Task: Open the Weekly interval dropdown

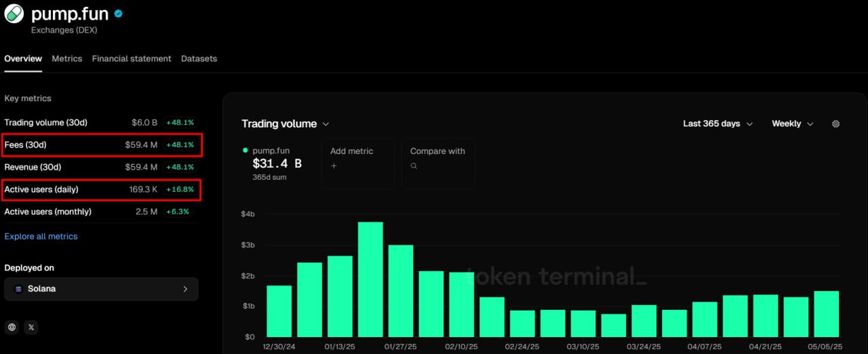Action: click(x=792, y=123)
